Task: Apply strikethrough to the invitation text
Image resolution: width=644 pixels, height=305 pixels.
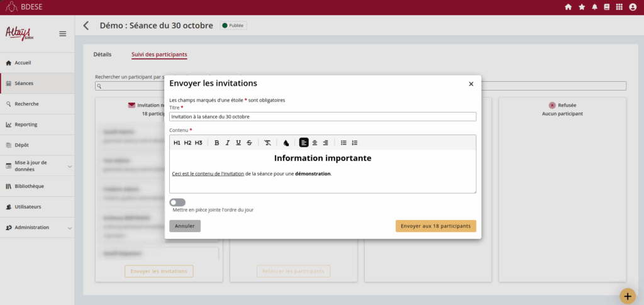Action: point(250,143)
